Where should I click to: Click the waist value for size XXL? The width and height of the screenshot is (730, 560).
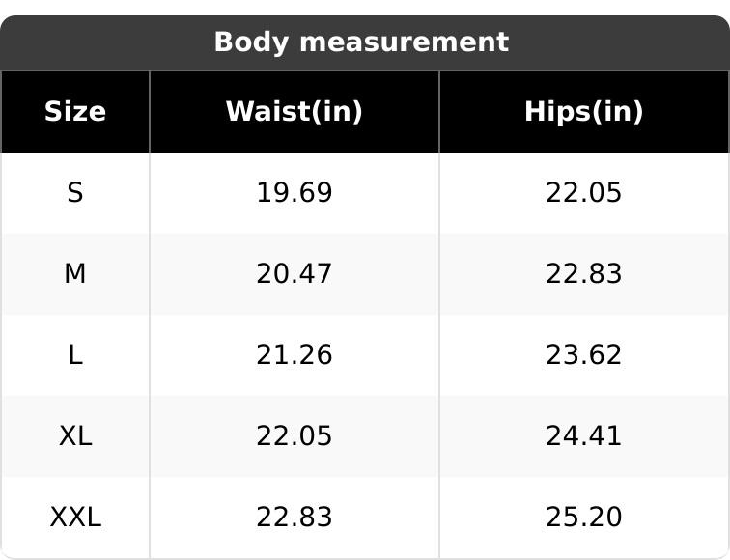tap(294, 518)
